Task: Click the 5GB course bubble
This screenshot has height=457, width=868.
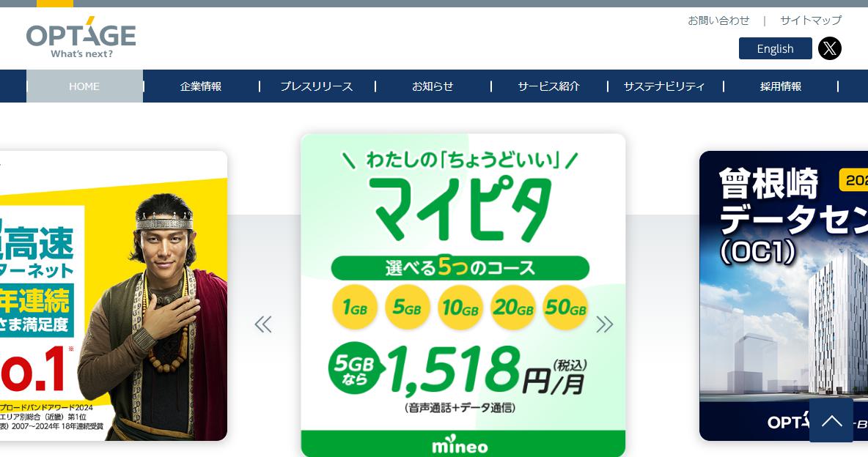Action: (x=407, y=307)
